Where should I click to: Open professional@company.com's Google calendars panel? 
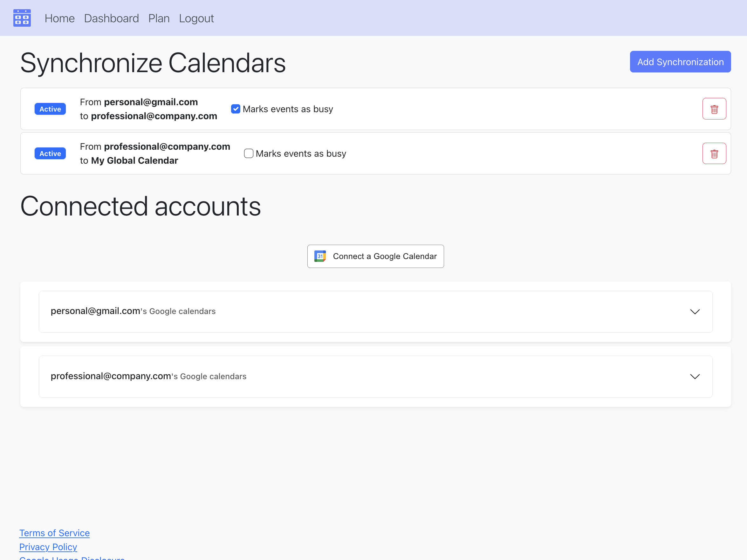pos(148,376)
